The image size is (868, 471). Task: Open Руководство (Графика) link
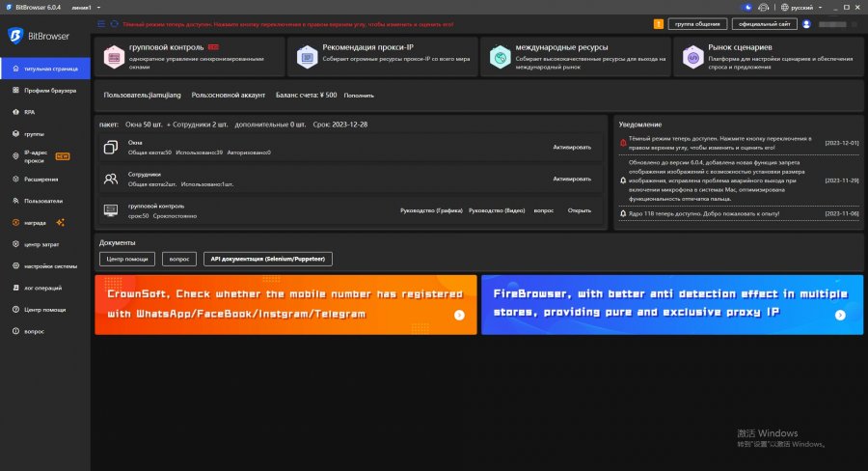431,210
